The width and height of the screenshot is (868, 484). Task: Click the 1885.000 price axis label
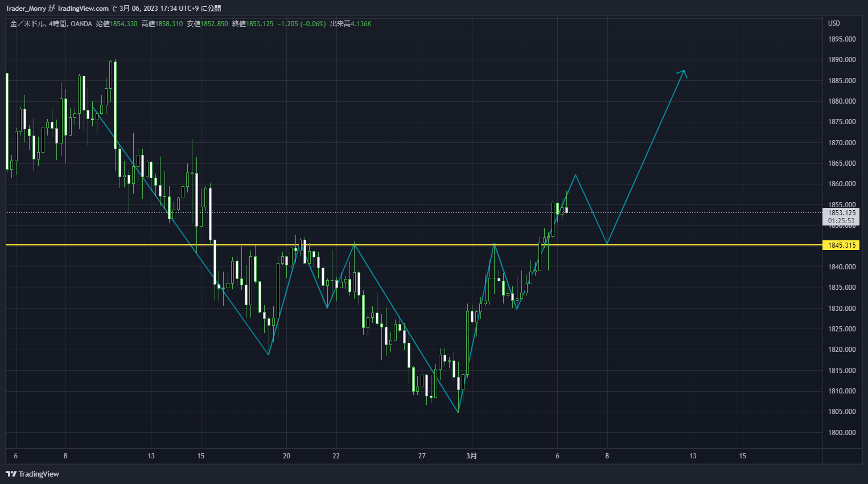point(842,81)
